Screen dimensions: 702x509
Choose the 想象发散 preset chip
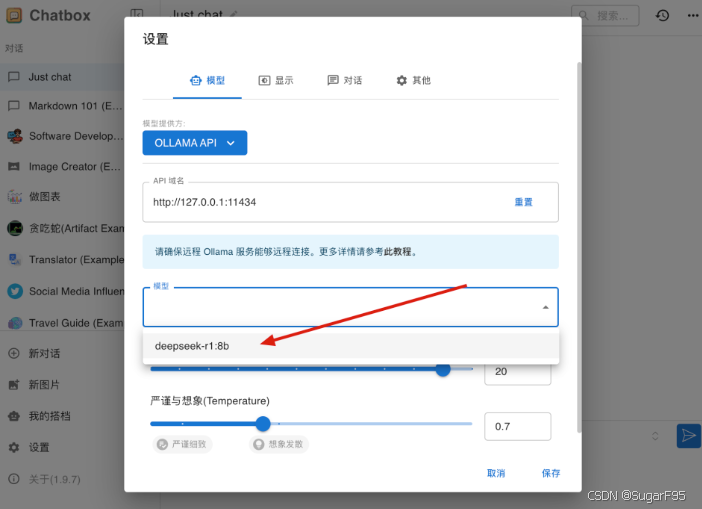click(x=279, y=444)
